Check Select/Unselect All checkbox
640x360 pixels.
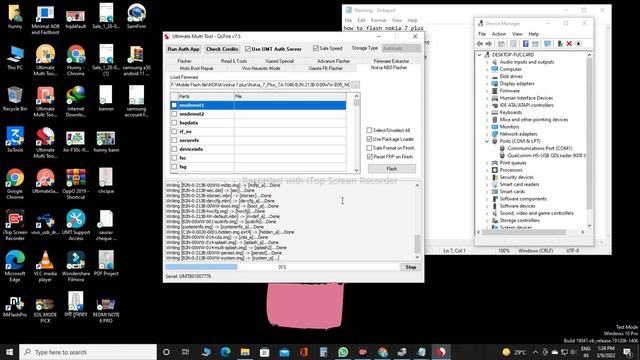coord(369,130)
